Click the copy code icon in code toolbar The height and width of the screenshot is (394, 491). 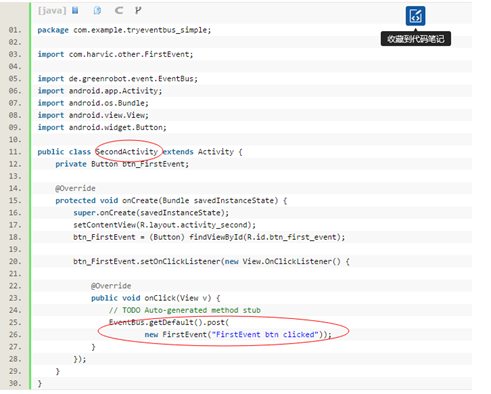tap(97, 11)
